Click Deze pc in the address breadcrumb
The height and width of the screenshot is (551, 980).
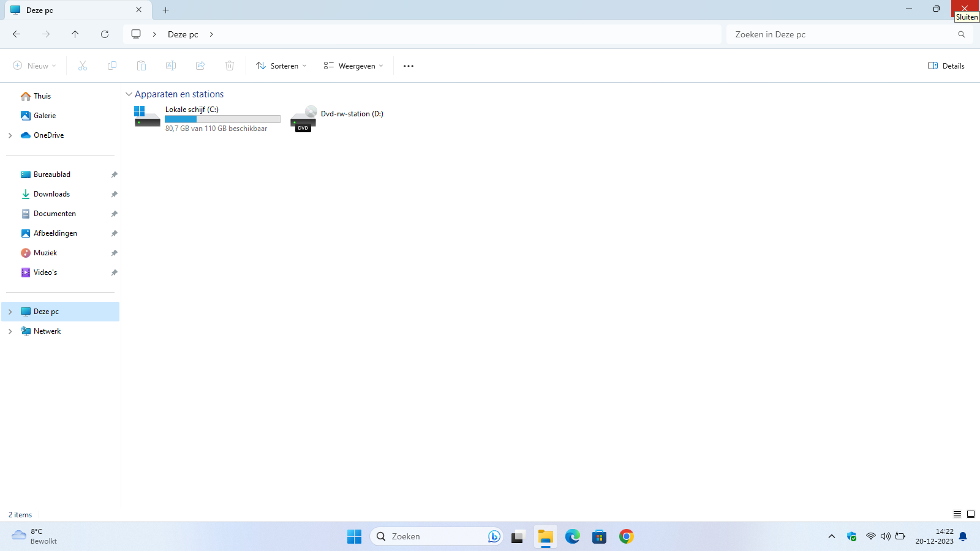click(x=183, y=34)
